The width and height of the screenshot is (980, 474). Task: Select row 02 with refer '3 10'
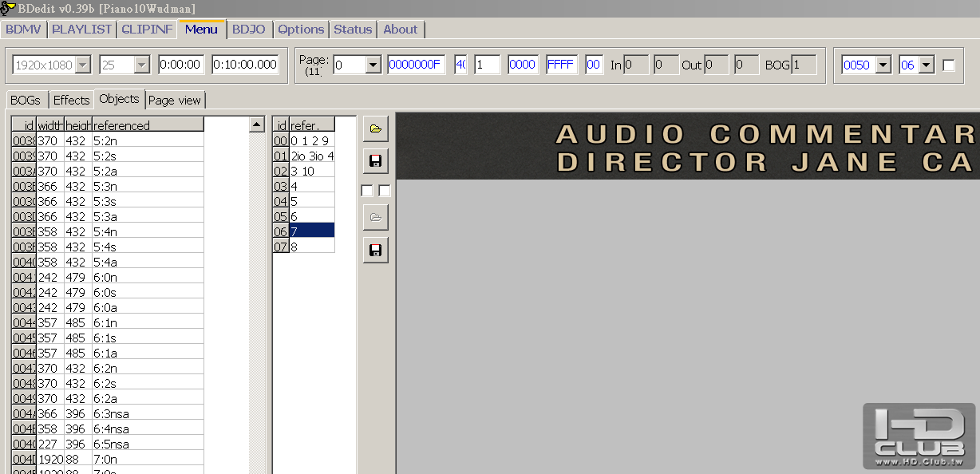click(x=304, y=171)
